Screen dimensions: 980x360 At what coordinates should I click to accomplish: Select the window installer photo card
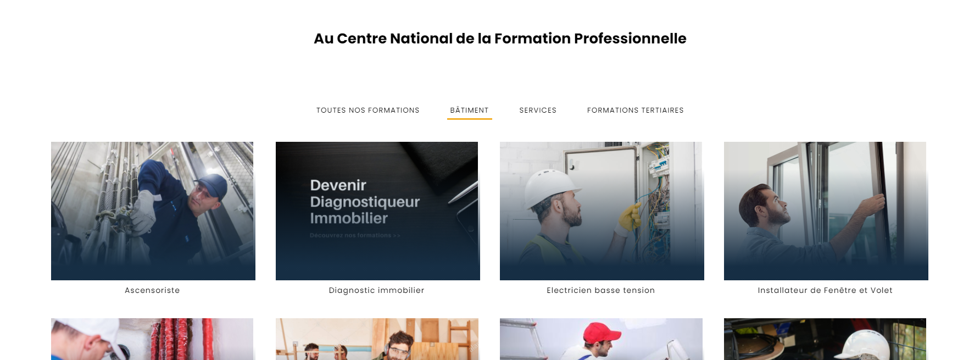[x=826, y=211]
